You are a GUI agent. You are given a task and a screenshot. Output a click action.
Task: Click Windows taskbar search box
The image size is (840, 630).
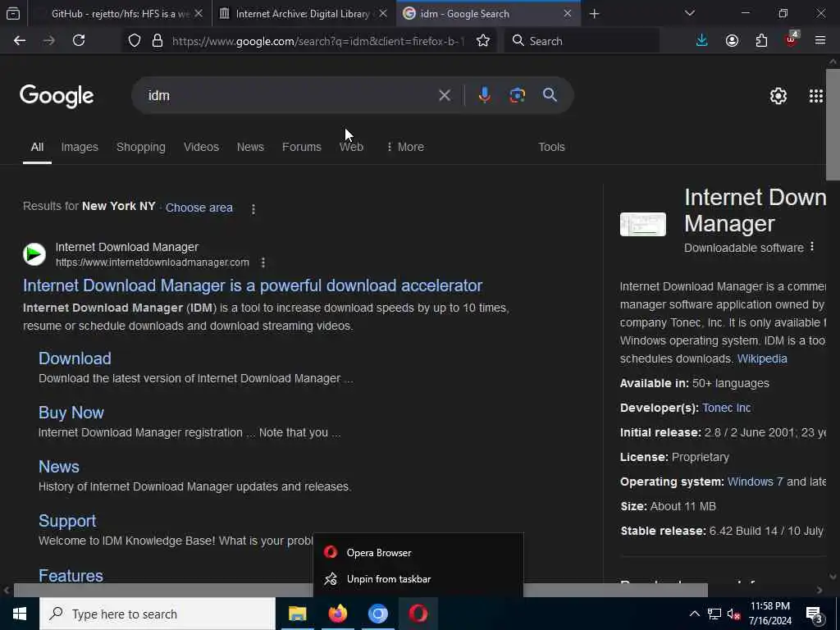click(x=157, y=614)
